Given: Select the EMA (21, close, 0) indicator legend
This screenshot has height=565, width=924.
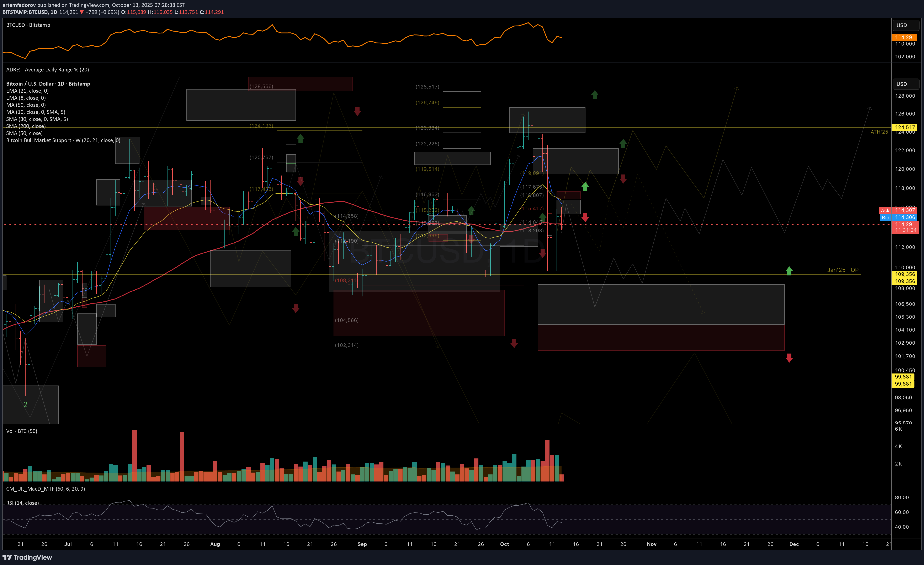Looking at the screenshot, I should point(27,91).
